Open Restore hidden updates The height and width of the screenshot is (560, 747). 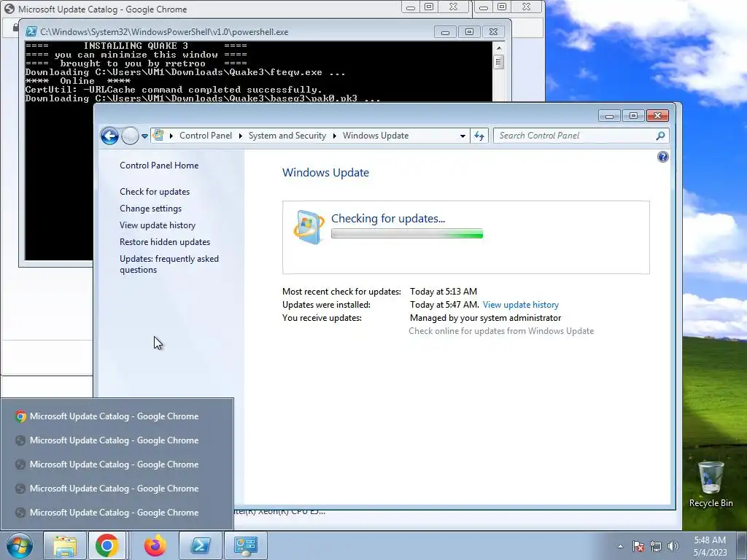point(165,241)
